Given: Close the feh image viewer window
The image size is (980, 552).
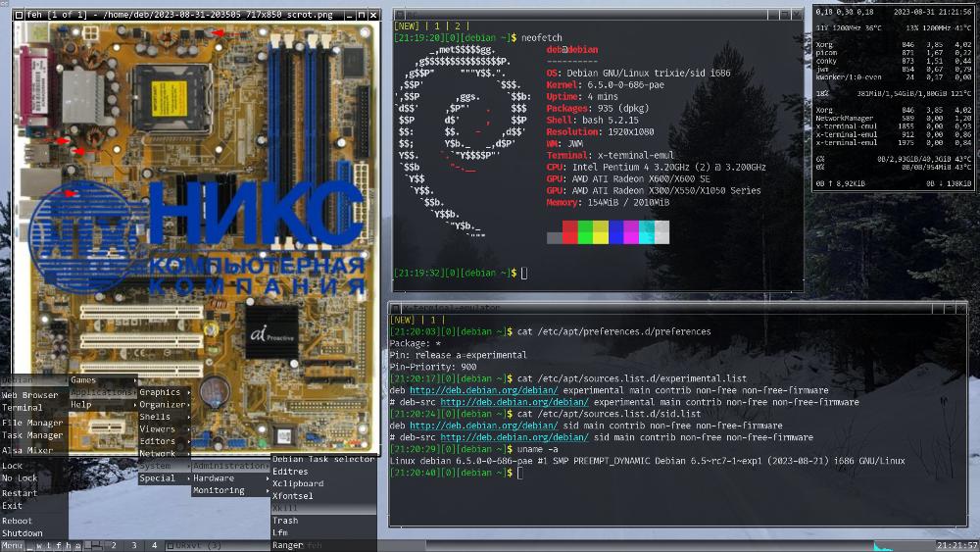Looking at the screenshot, I should [373, 15].
